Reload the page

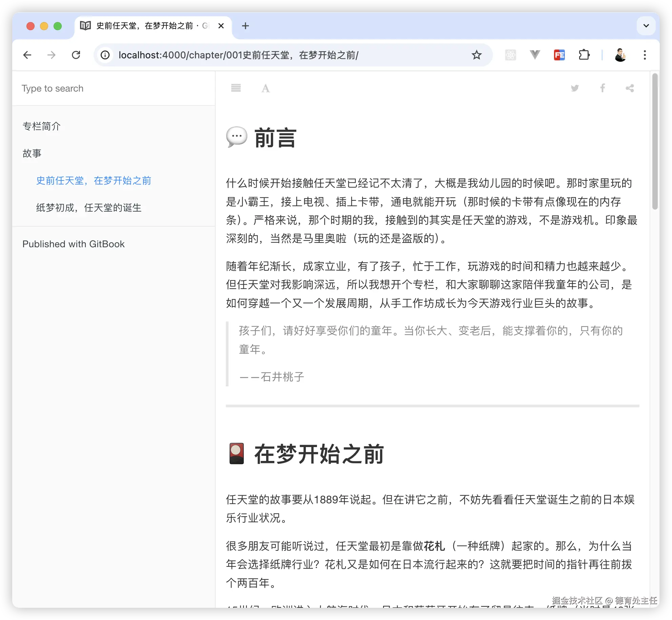(76, 55)
